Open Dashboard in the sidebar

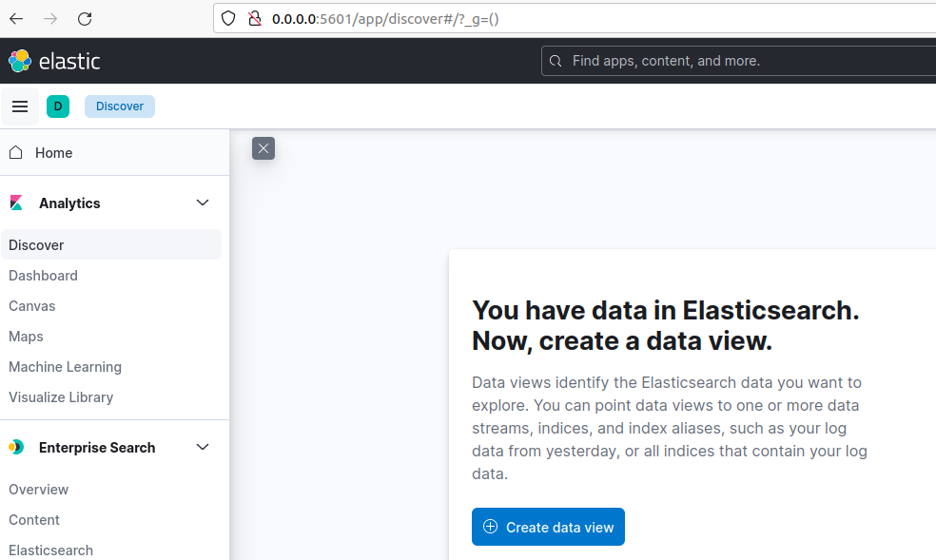click(x=43, y=276)
